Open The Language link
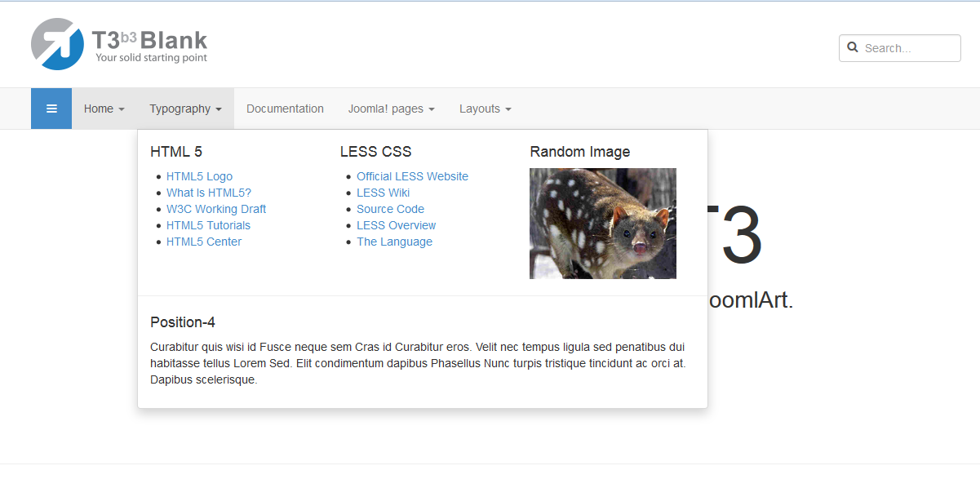The image size is (980, 488). [394, 242]
